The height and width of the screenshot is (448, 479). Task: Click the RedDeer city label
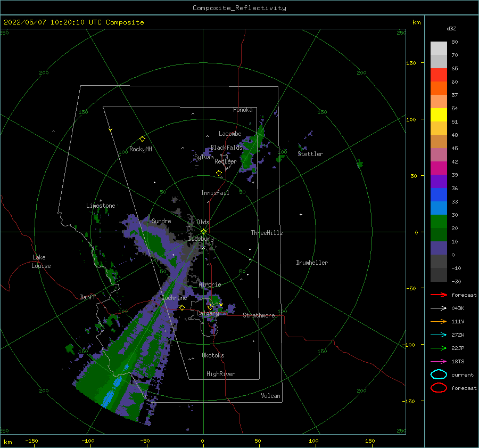226,161
